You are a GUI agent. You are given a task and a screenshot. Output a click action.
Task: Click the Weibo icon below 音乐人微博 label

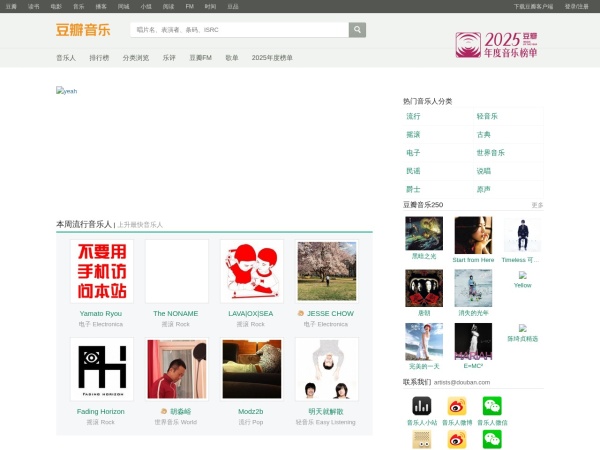[x=457, y=439]
